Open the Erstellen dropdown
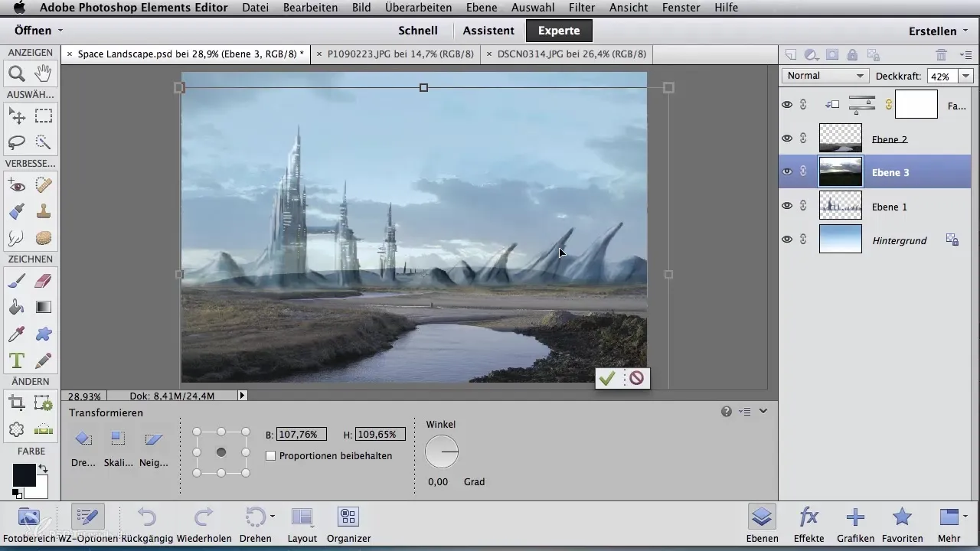 937,31
